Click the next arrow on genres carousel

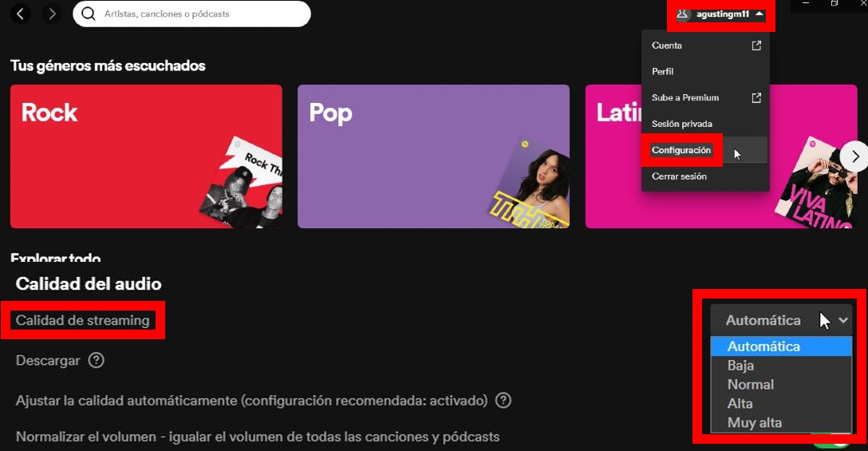(854, 156)
